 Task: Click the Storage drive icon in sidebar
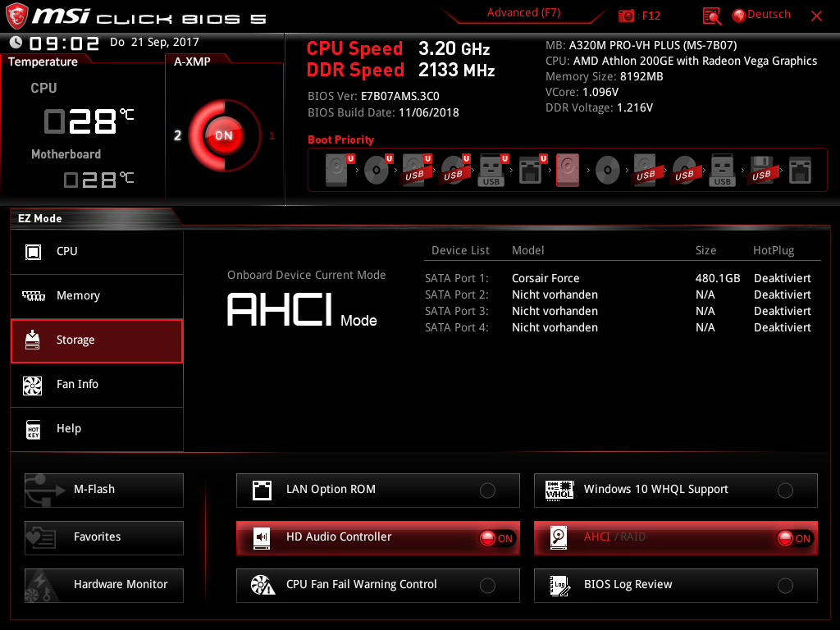[x=33, y=340]
